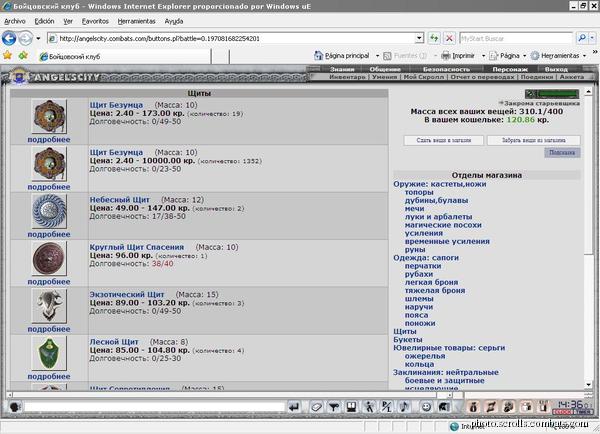Open the search provider dropdown arrow
Screen dimensions: 600x434
coord(592,38)
